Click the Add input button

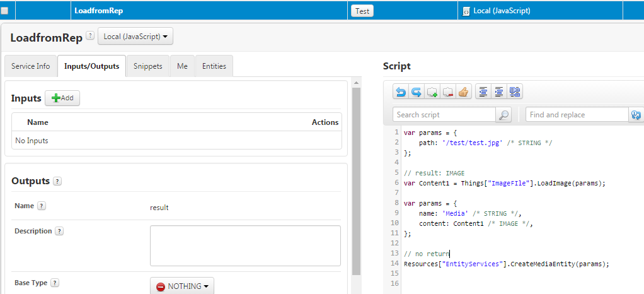point(62,98)
